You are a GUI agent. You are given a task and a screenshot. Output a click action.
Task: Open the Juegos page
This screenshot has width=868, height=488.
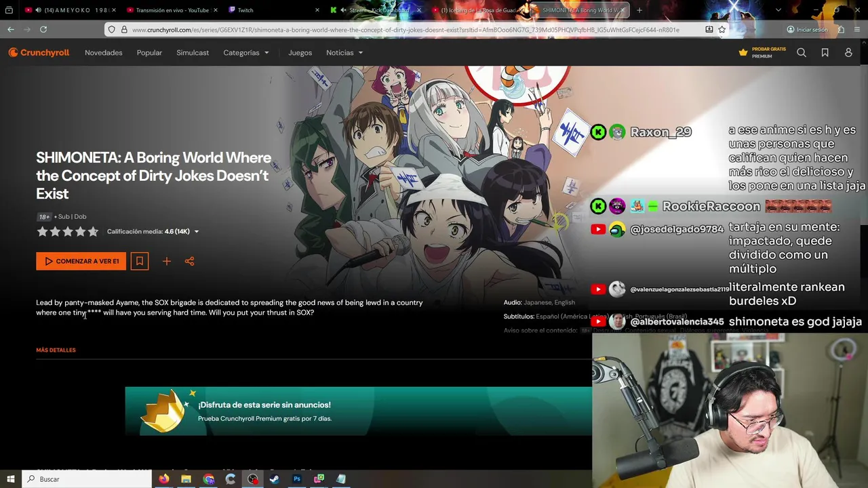(x=300, y=53)
